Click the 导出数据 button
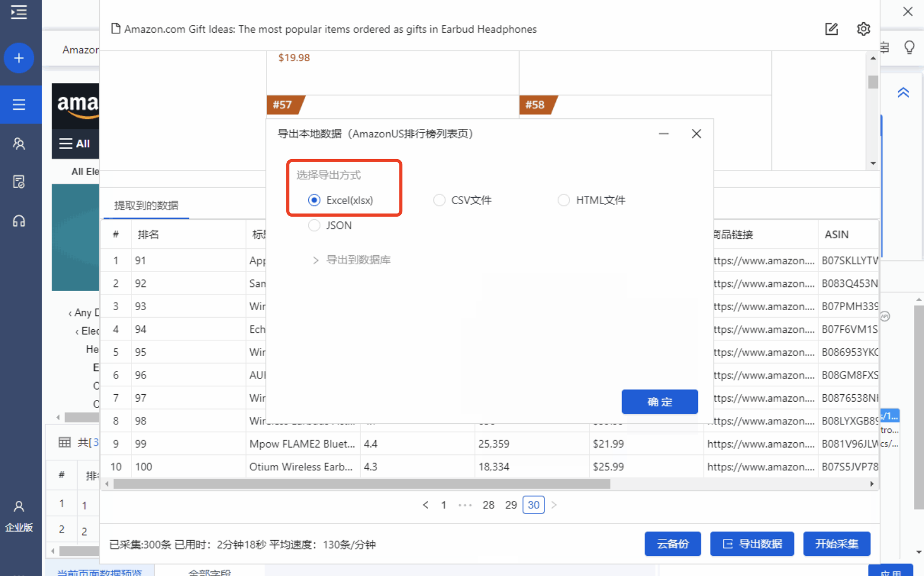Image resolution: width=924 pixels, height=576 pixels. (x=752, y=544)
